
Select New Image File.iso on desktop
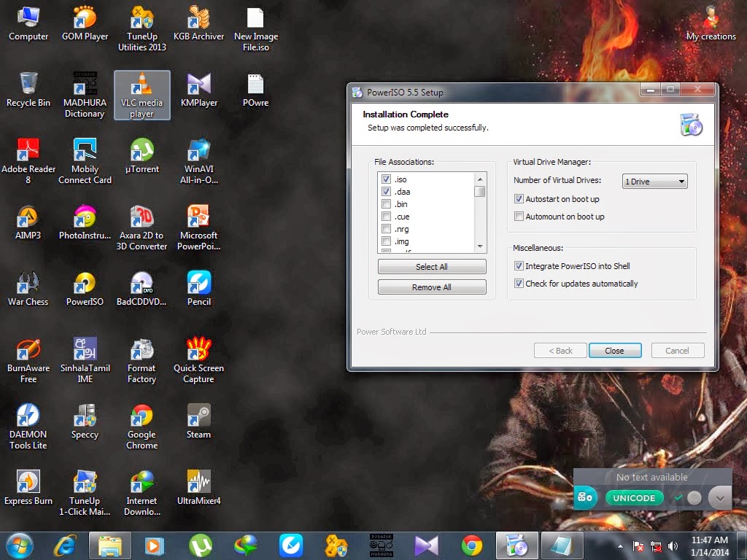click(x=256, y=28)
